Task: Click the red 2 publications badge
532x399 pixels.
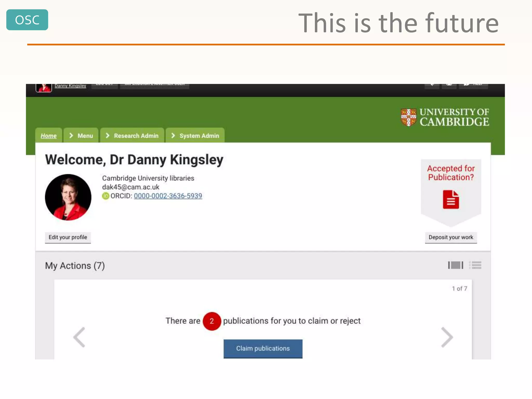Action: (212, 321)
